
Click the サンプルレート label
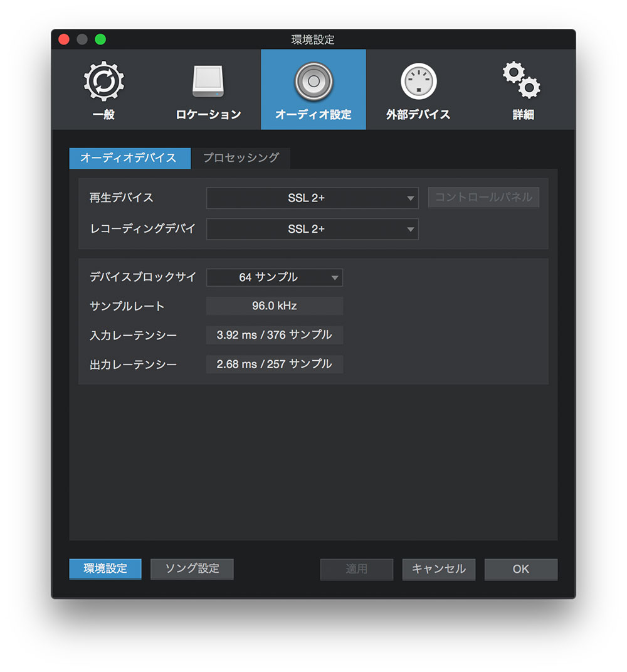click(x=127, y=306)
